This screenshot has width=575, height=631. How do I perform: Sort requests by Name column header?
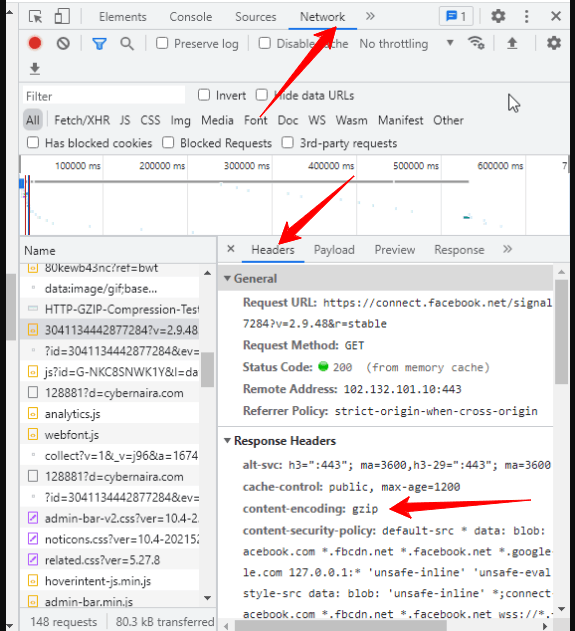118,250
